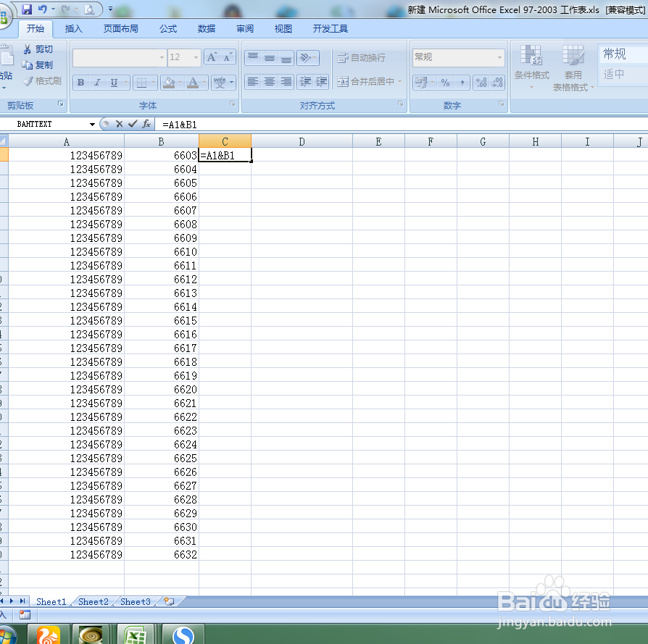Open the Name Box dropdown arrow

pyautogui.click(x=92, y=125)
